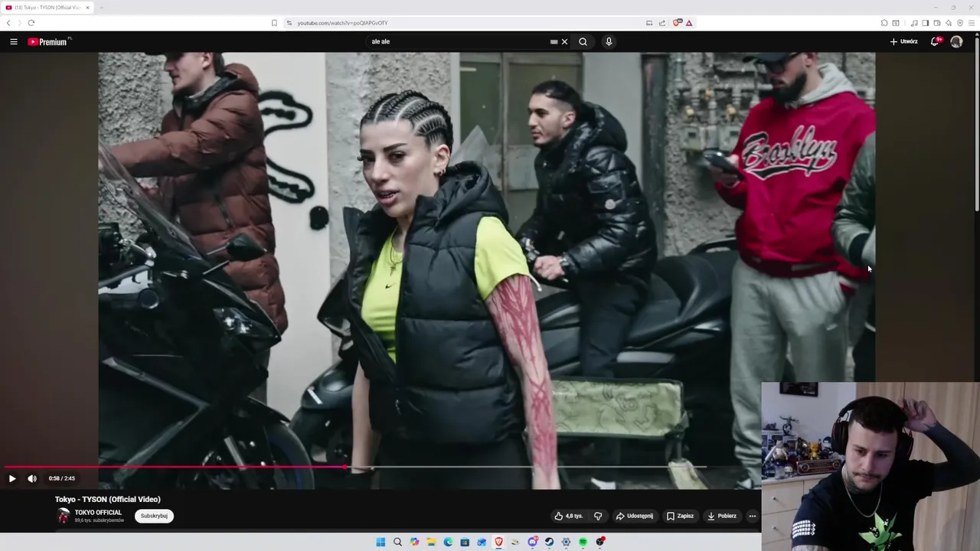Close the Tokyo - TYSON browser tab
Screen dimensions: 980x551
coord(87,8)
